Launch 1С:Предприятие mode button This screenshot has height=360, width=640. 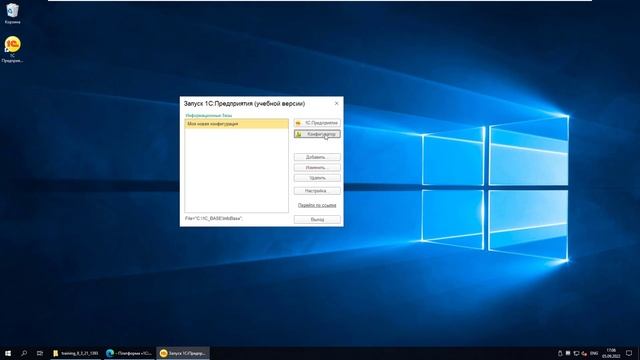point(317,123)
